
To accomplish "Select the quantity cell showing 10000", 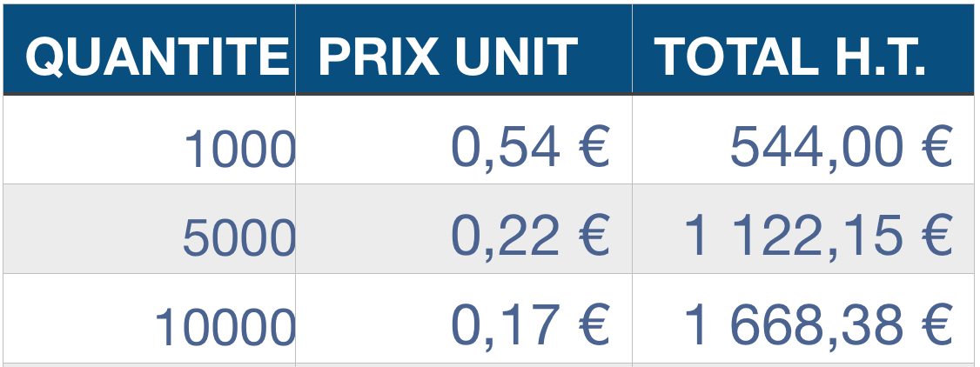I will click(225, 328).
